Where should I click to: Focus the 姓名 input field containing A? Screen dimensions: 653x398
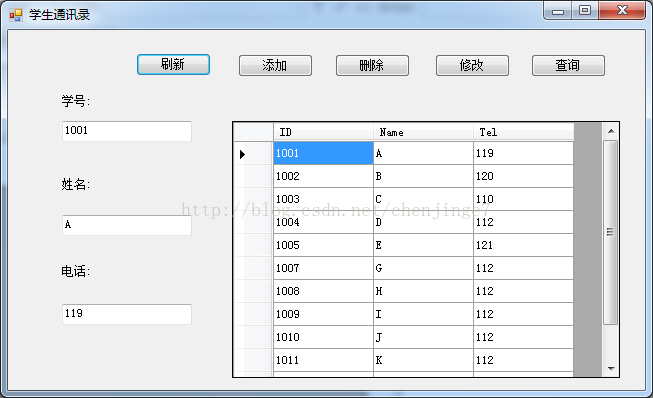pyautogui.click(x=127, y=225)
